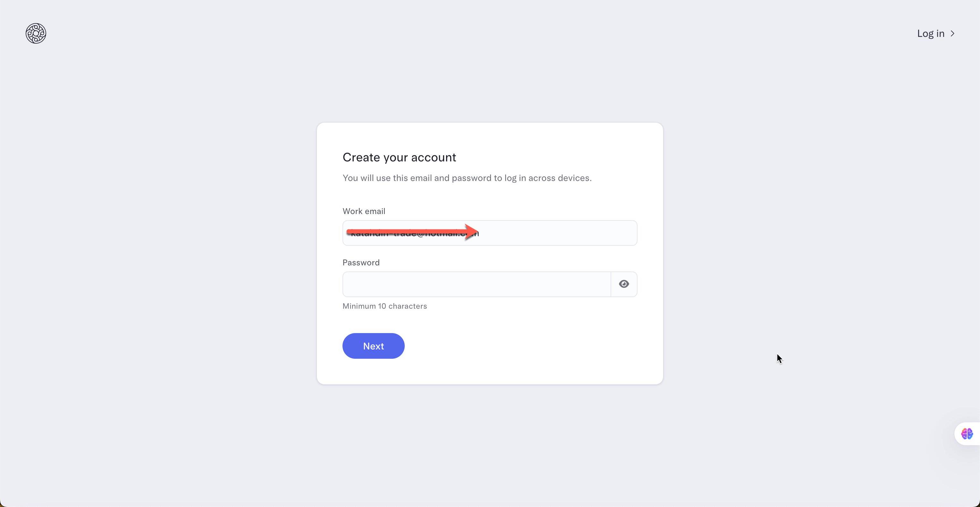Click inside the empty Password field
The height and width of the screenshot is (507, 980).
(x=475, y=284)
